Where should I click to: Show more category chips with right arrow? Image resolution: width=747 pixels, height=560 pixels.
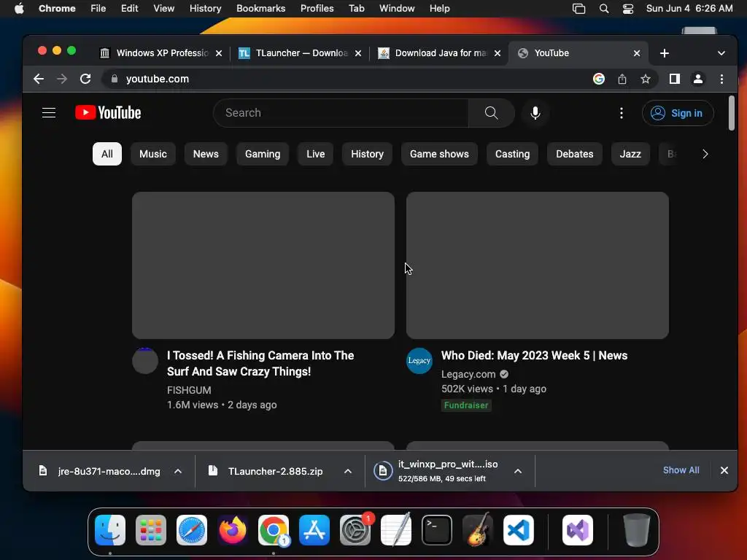coord(705,154)
